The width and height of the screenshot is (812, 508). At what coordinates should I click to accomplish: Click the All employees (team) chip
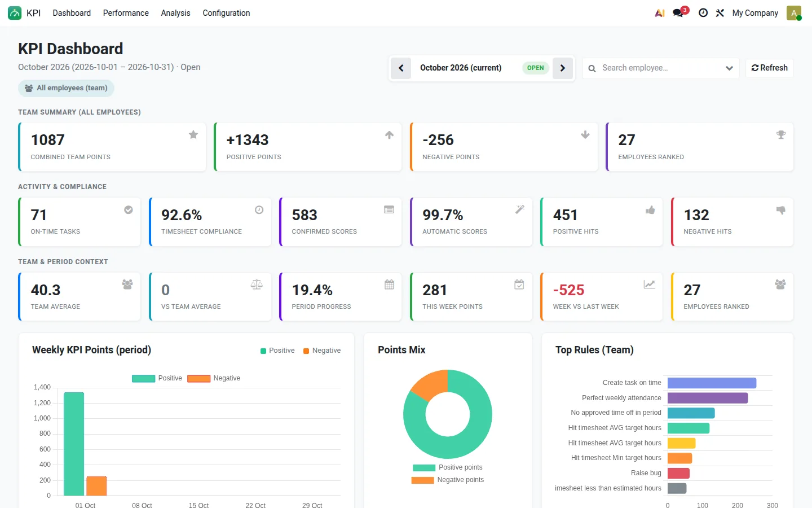pyautogui.click(x=66, y=88)
